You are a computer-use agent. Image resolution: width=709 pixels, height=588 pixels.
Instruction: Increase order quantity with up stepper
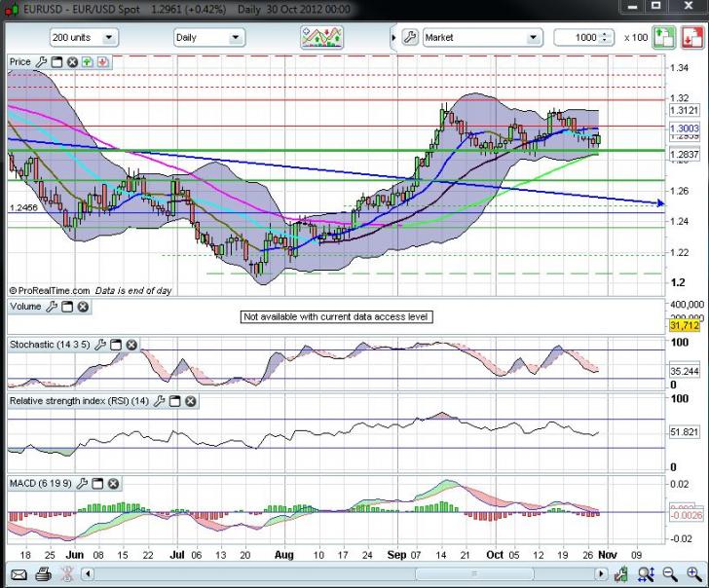[x=605, y=34]
